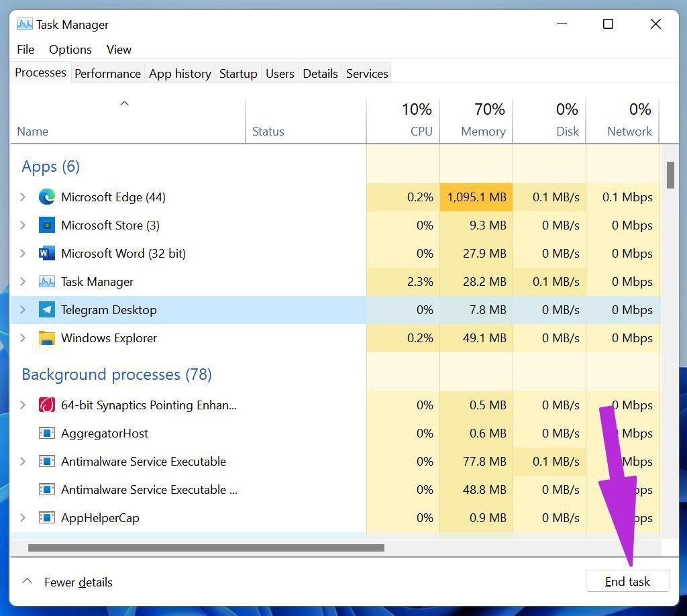
Task: Click the 77.8 MB Antimalware Service icon
Action: coord(46,462)
